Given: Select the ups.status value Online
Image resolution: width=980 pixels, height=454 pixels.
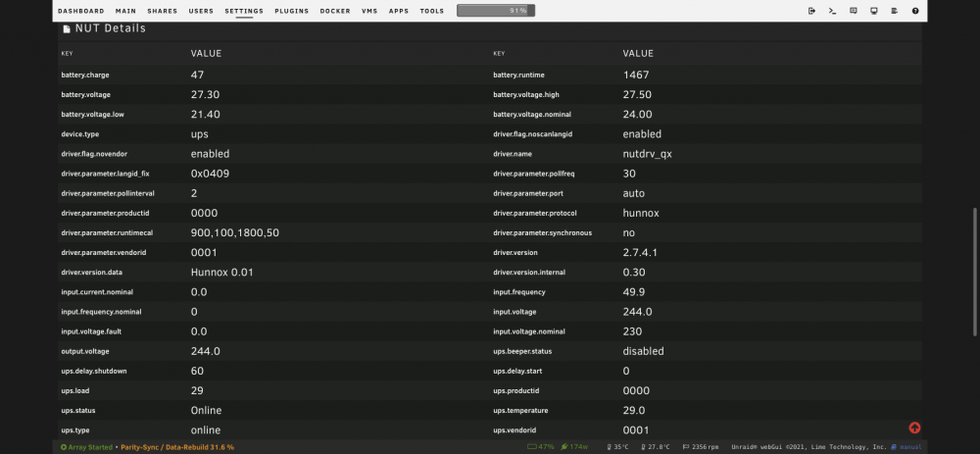Looking at the screenshot, I should pos(206,411).
